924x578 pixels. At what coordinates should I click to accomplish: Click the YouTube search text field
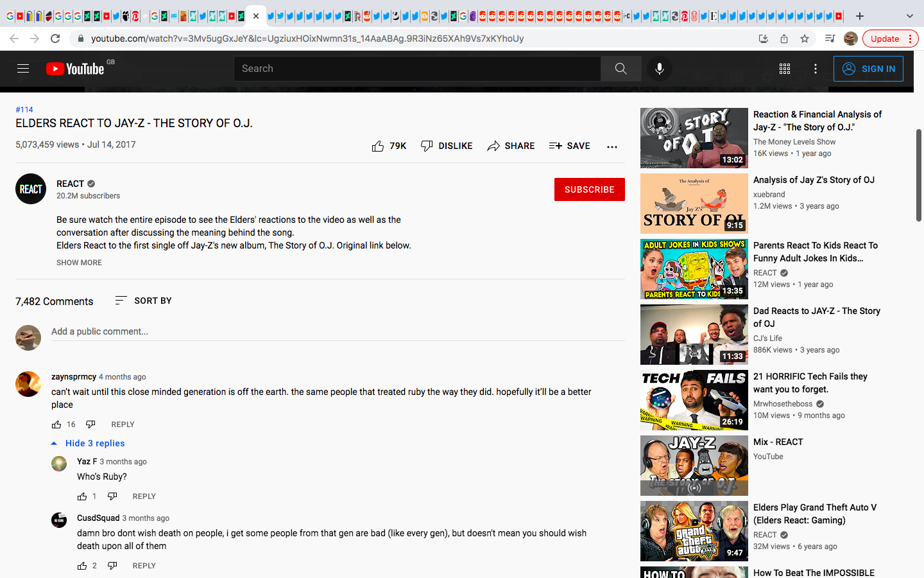[x=417, y=69]
